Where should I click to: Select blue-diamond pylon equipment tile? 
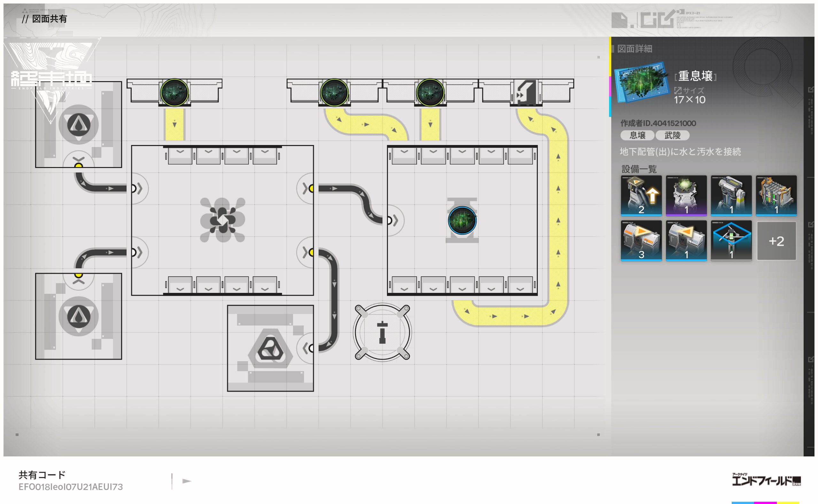pos(731,241)
